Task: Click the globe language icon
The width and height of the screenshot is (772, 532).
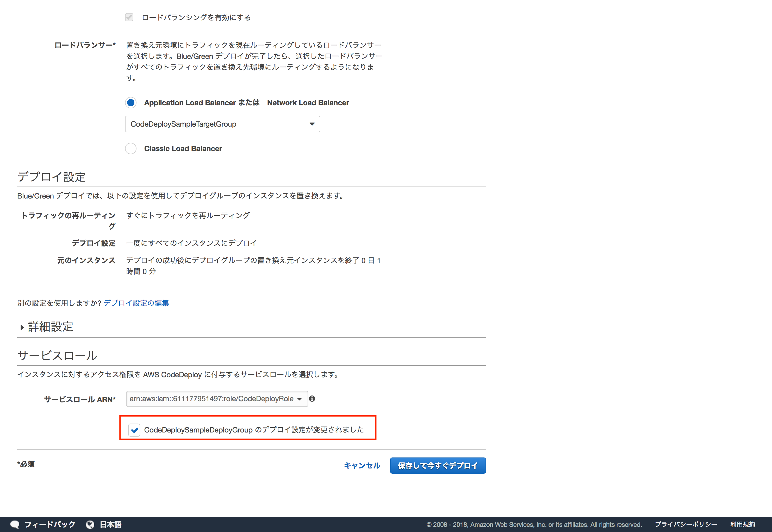Action: click(x=90, y=524)
